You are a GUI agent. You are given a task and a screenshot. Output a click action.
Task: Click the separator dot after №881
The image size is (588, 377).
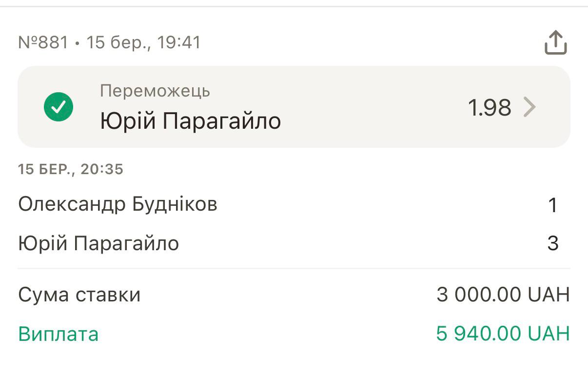77,43
